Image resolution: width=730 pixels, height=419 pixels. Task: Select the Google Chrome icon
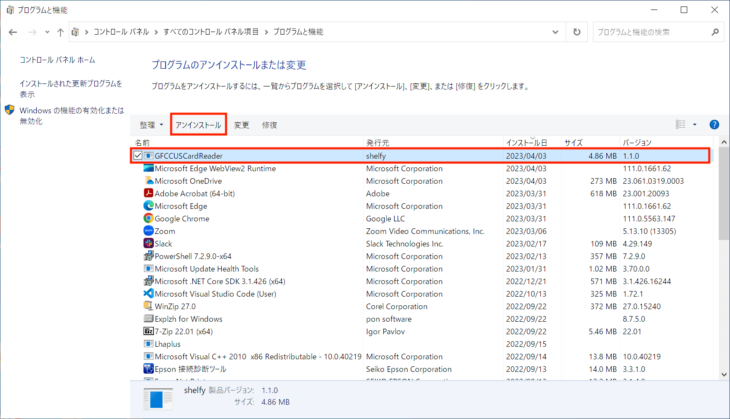[x=149, y=218]
